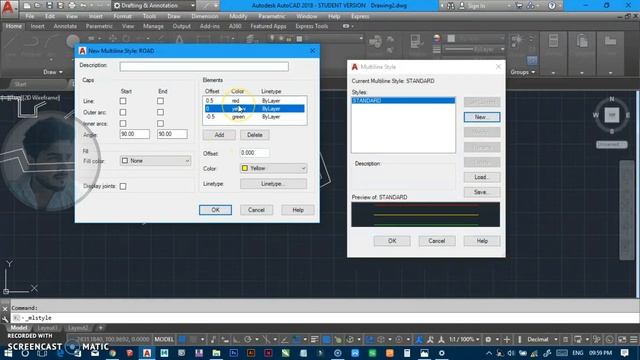Click the Plot printer icon in title bar
The height and width of the screenshot is (360, 640).
72,6
